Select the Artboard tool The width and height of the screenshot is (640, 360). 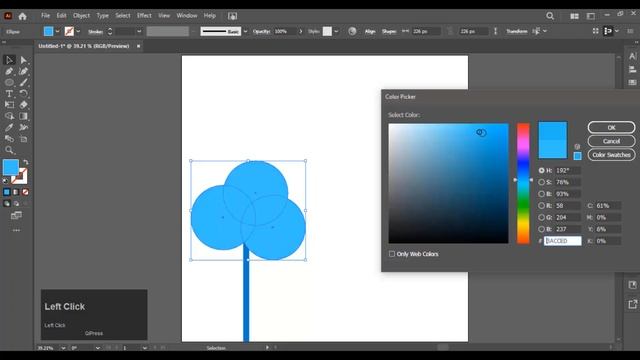pyautogui.click(x=24, y=139)
